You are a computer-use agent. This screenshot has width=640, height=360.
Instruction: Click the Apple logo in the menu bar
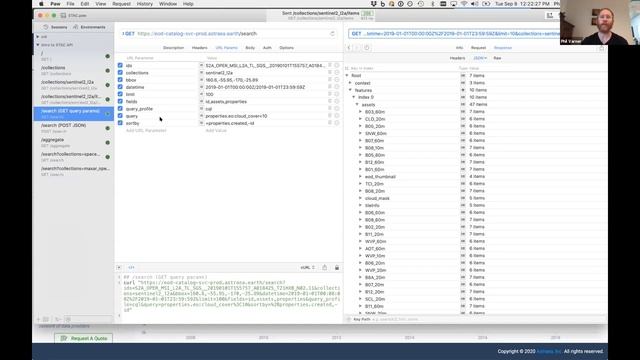point(41,4)
